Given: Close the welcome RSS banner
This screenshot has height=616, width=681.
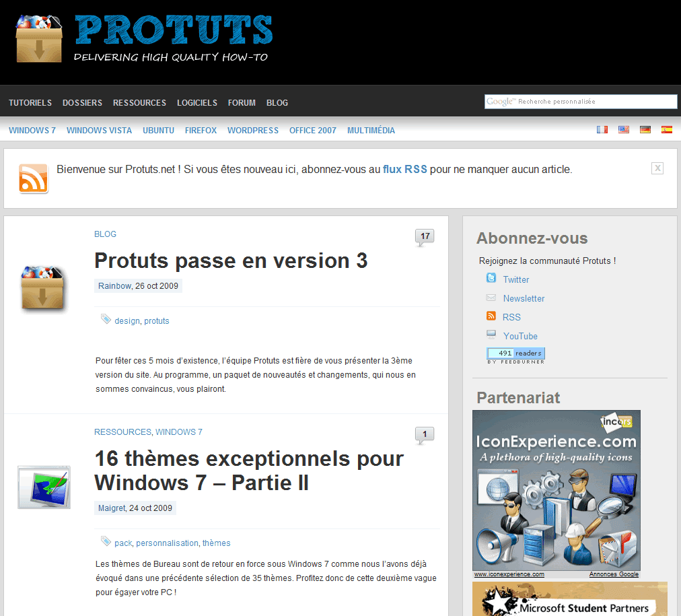Looking at the screenshot, I should click(x=657, y=168).
